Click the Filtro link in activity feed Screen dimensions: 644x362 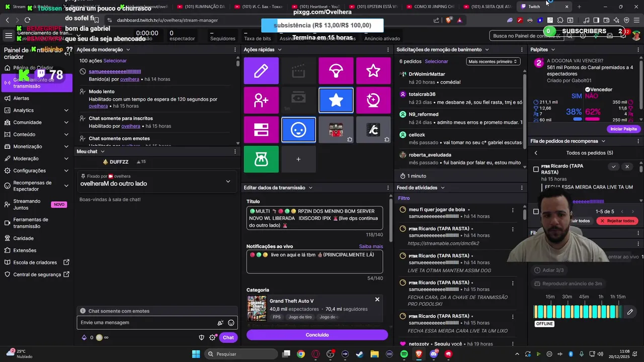point(404,198)
